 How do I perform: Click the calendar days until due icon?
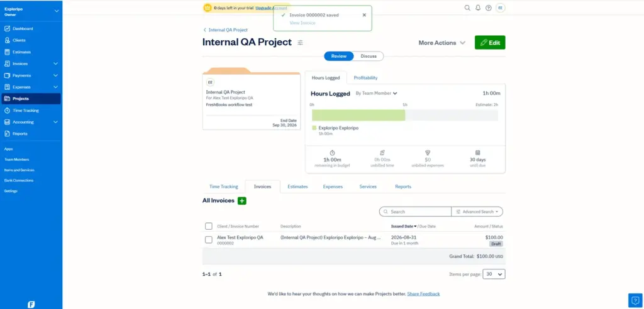(x=478, y=153)
